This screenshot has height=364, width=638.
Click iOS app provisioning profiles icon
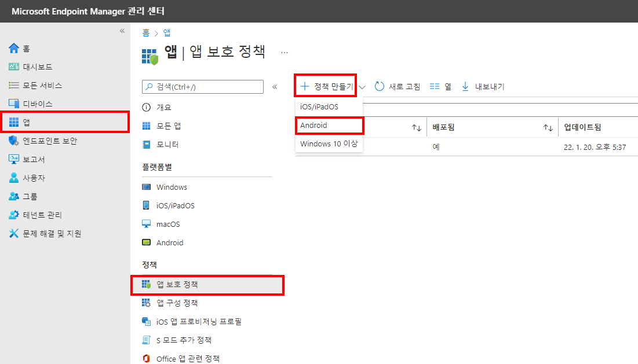(x=146, y=321)
